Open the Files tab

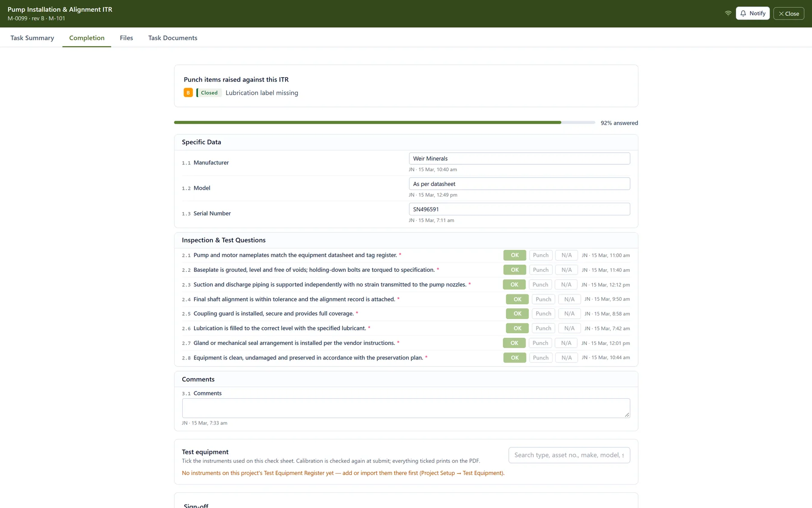click(126, 38)
